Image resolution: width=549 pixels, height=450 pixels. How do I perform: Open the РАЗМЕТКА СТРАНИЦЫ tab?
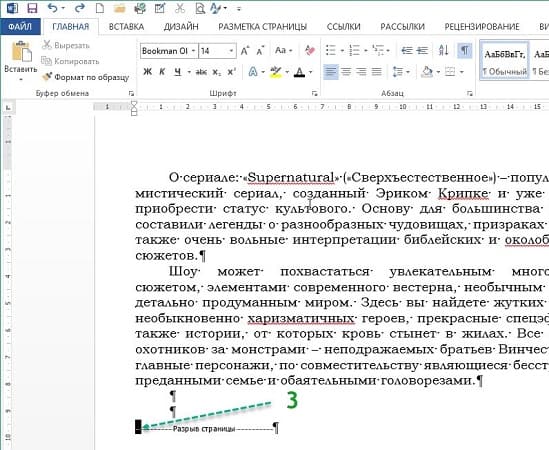click(263, 27)
